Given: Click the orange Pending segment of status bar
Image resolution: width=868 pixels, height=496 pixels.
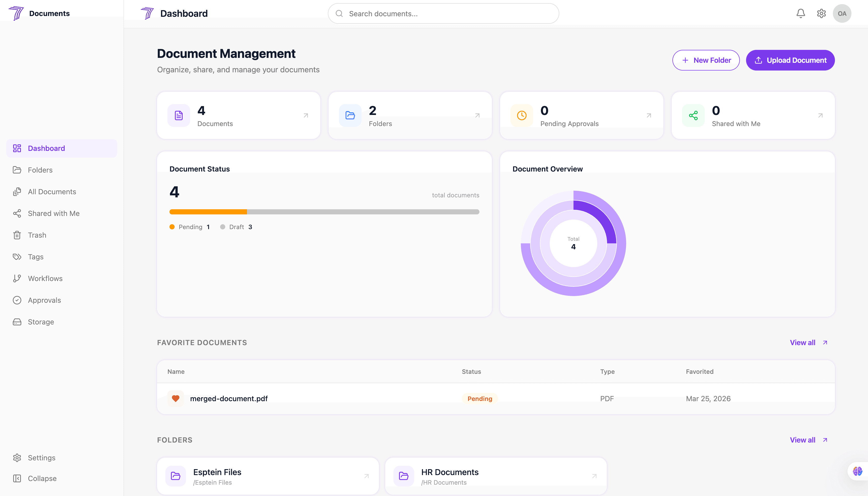Looking at the screenshot, I should pos(208,212).
